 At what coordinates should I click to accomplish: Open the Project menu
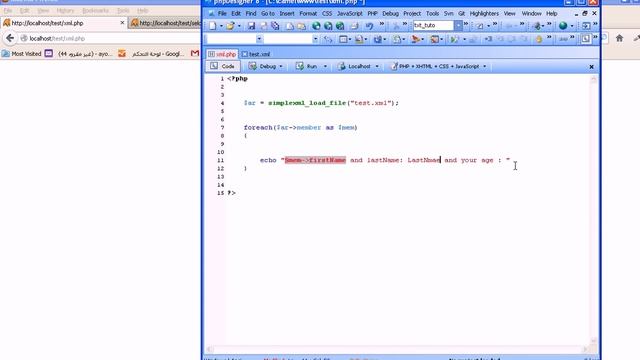coord(412,13)
